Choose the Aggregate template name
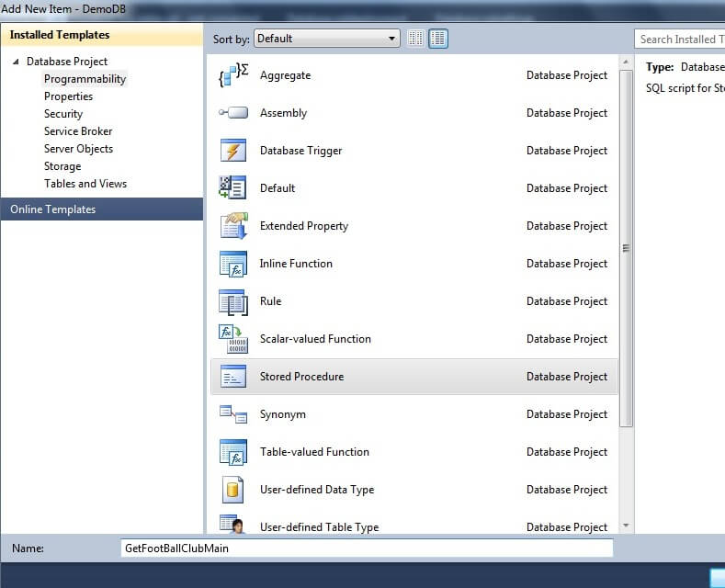 click(x=285, y=75)
